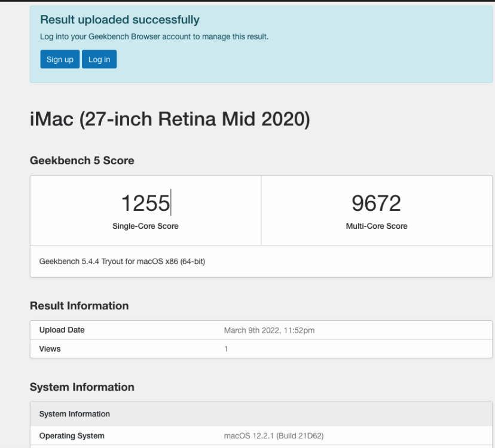The width and height of the screenshot is (495, 448).
Task: Click the Operating System row label
Action: [72, 435]
